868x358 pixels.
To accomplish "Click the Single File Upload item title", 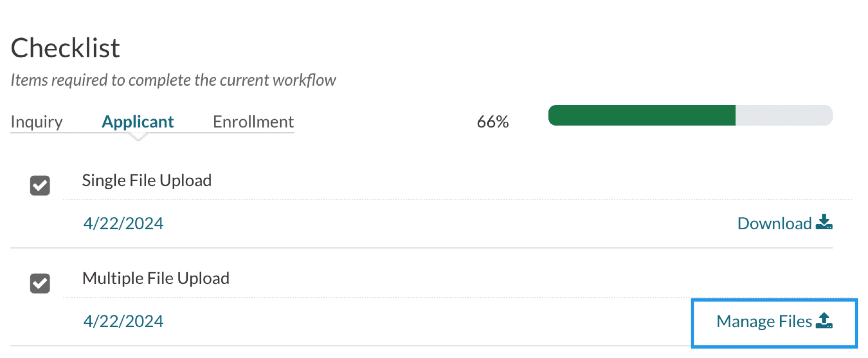I will tap(147, 180).
